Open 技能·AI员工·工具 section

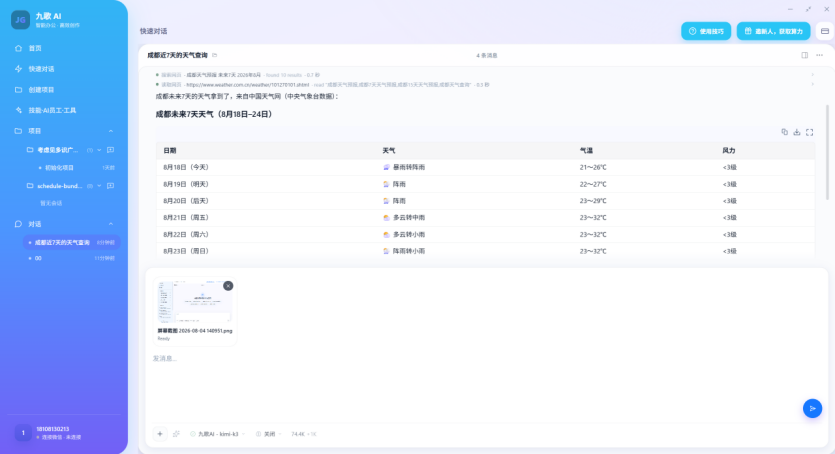(52, 111)
